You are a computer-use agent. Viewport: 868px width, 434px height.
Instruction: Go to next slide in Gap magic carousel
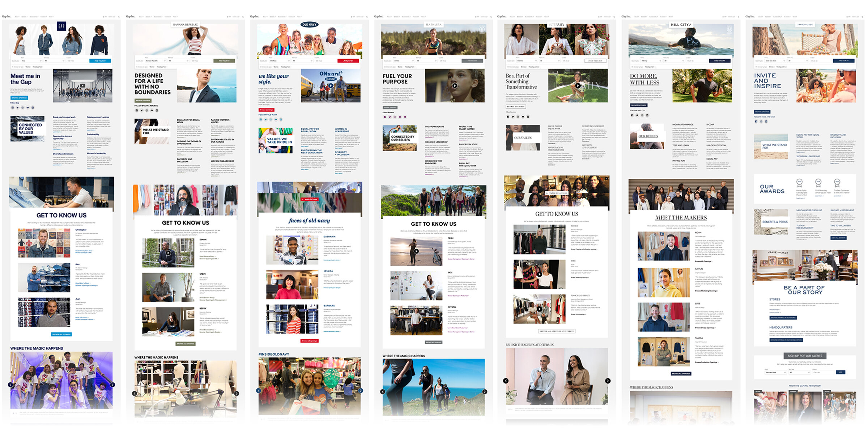[112, 385]
